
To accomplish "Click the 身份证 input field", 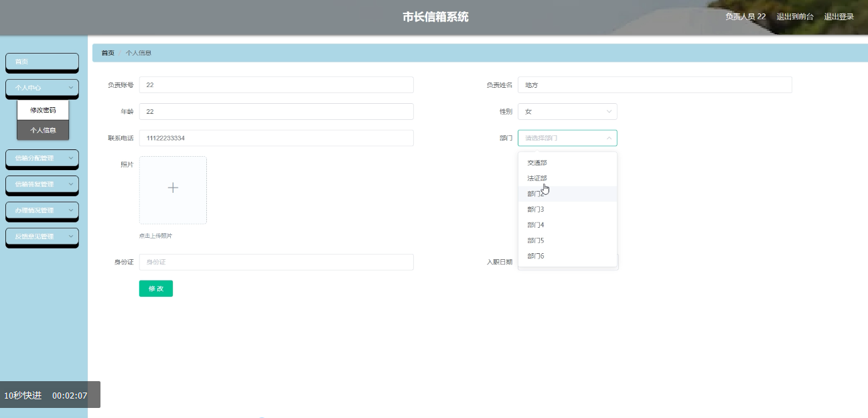I will pyautogui.click(x=275, y=261).
